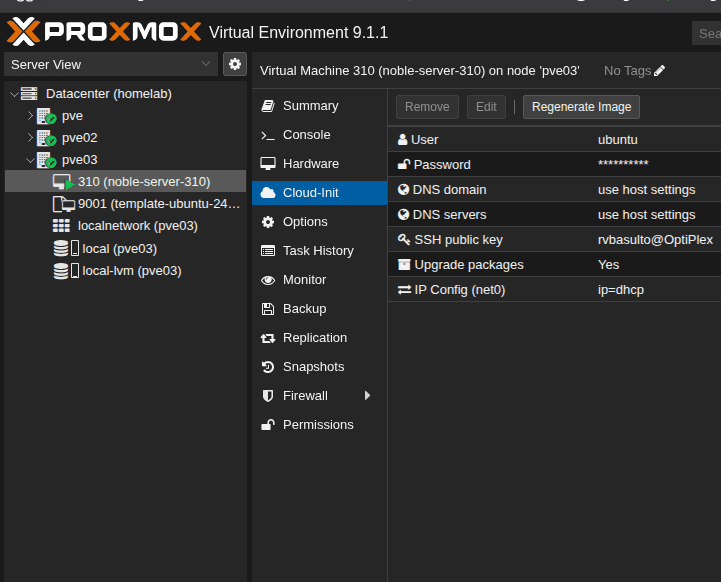Select the template 9001 VM icon
Viewport: 721px width, 582px height.
click(62, 204)
